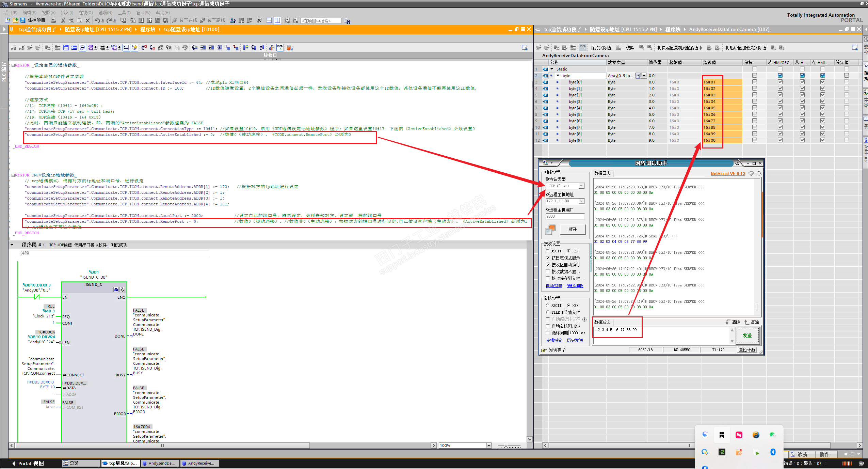Click the Save project floppy icon
Viewport: 868px width, 469px height.
coord(23,20)
